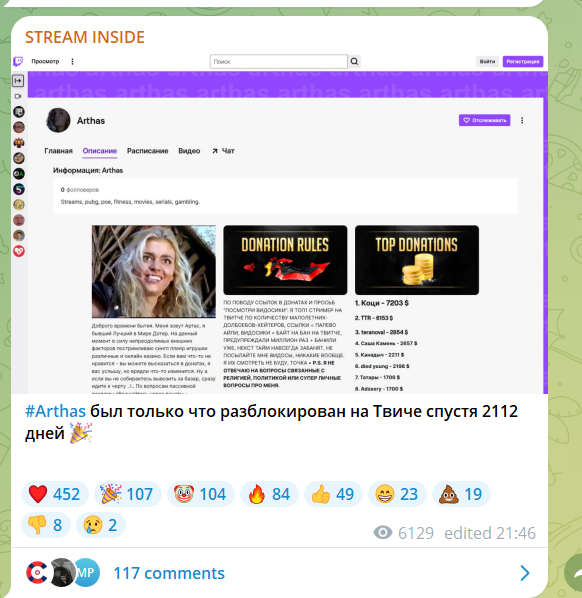Screen dimensions: 582x598
Task: Toggle the crying face reaction with 2
Action: [x=101, y=525]
